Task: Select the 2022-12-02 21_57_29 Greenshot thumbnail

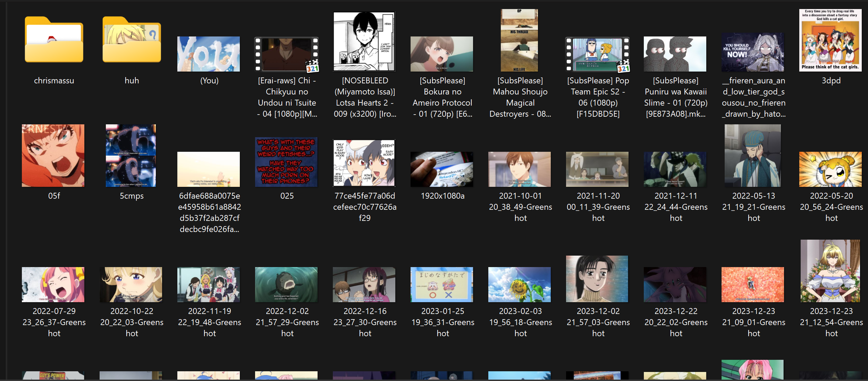Action: tap(286, 285)
